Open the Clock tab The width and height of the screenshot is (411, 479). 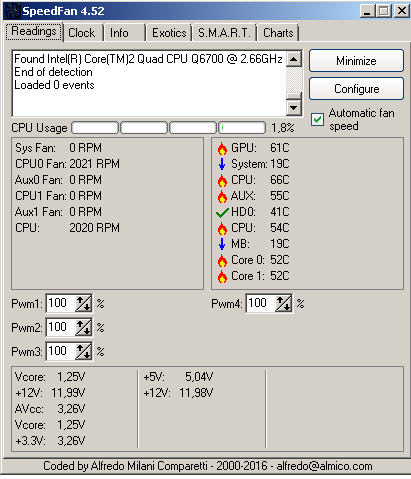tap(82, 33)
